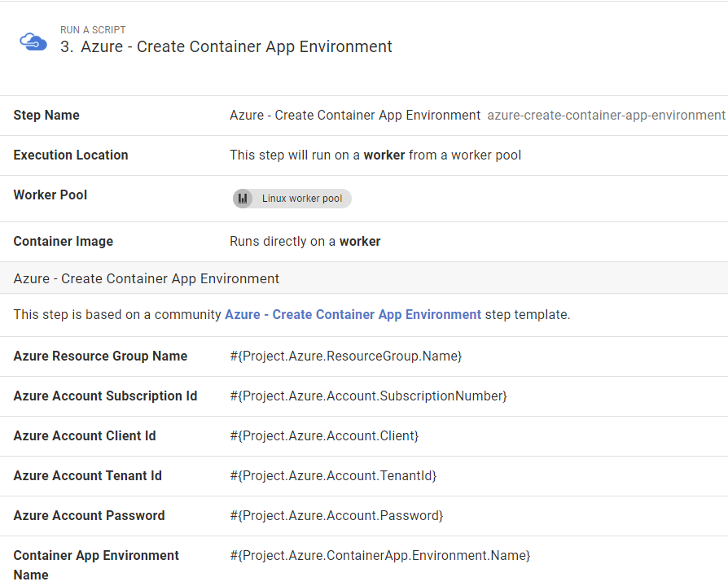Image resolution: width=728 pixels, height=586 pixels.
Task: Click the Azure Account Tenant Id label
Action: (x=87, y=475)
